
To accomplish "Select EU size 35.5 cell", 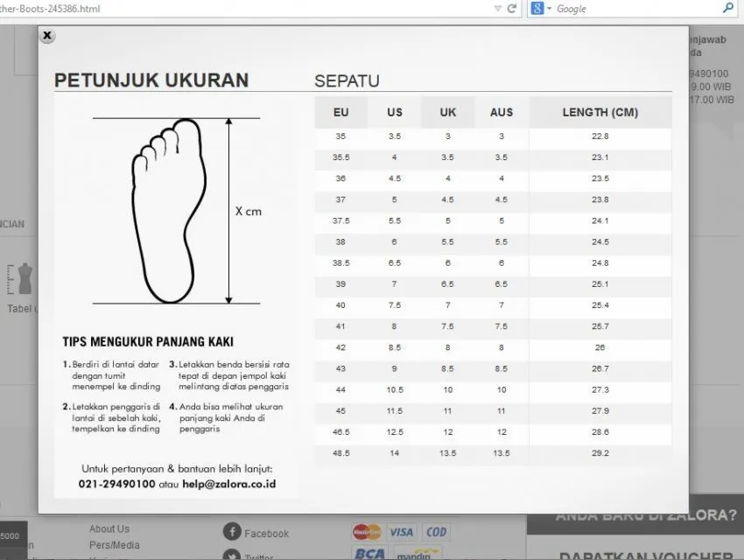I will point(340,157).
